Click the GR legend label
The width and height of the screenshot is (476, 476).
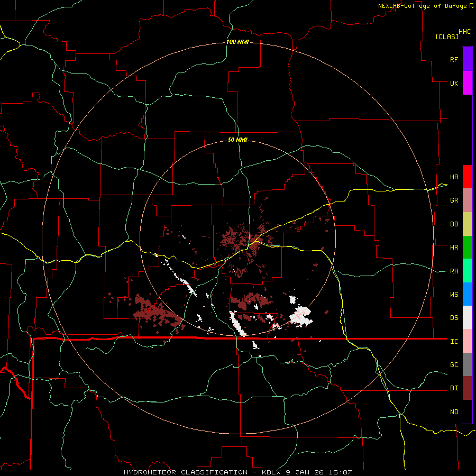[x=454, y=200]
